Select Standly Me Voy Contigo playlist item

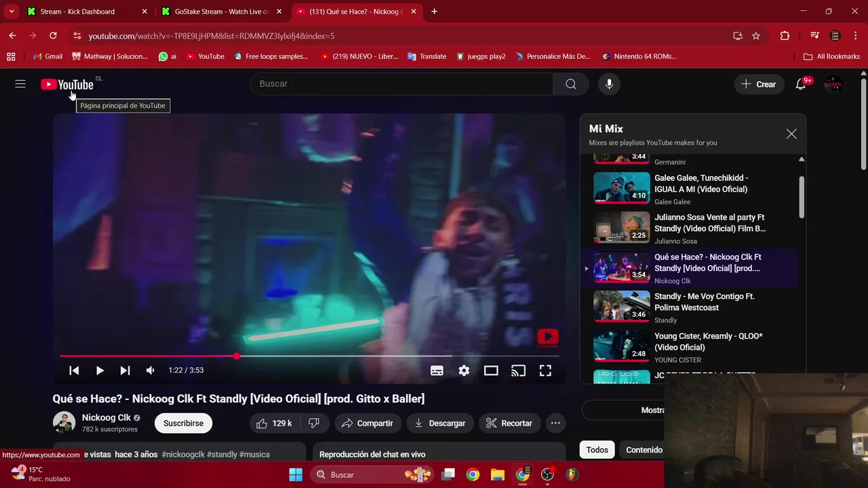pyautogui.click(x=690, y=307)
